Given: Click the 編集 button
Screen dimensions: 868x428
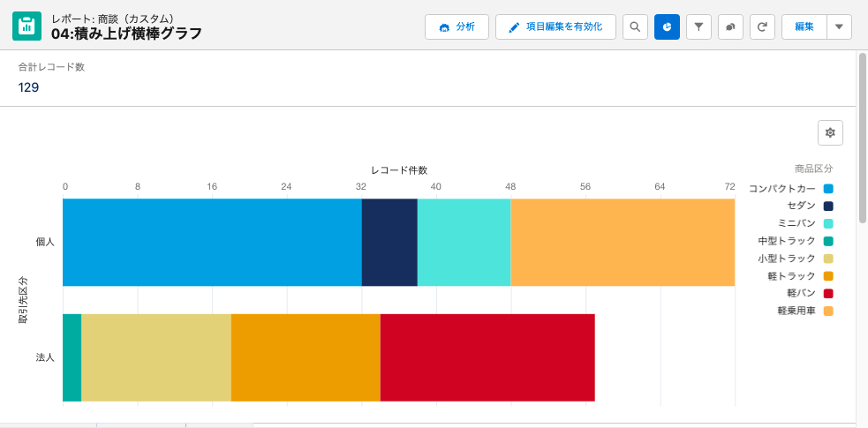Looking at the screenshot, I should pos(804,26).
